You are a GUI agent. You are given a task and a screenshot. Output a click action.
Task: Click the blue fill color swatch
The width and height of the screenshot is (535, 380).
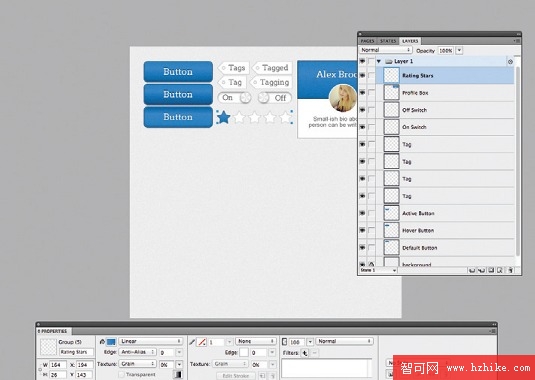click(x=111, y=341)
